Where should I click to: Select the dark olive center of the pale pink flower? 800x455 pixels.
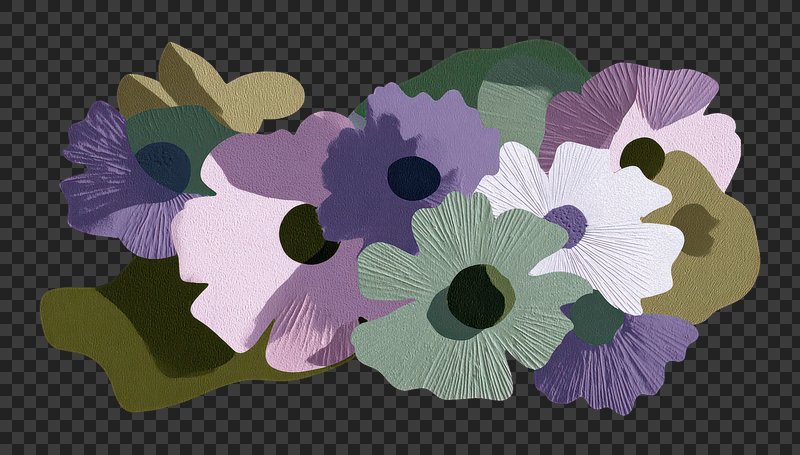(x=304, y=232)
